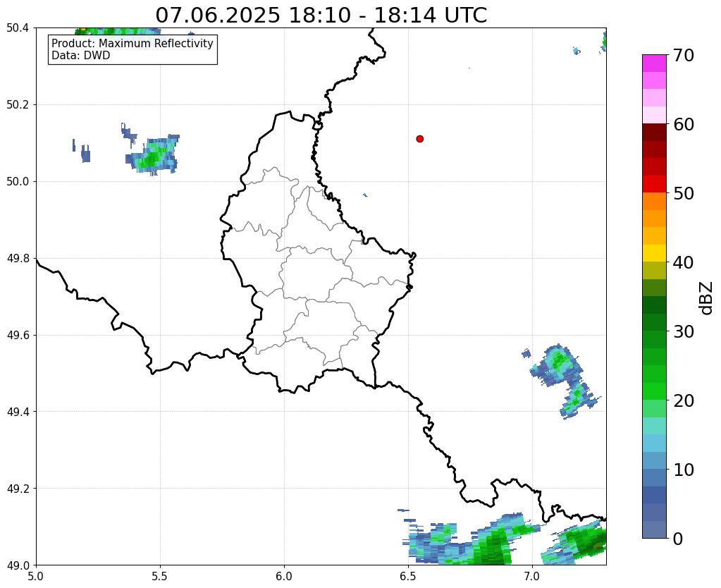Click the longitude axis label 5.0
Viewport: 721px width, 588px height.
coord(36,577)
